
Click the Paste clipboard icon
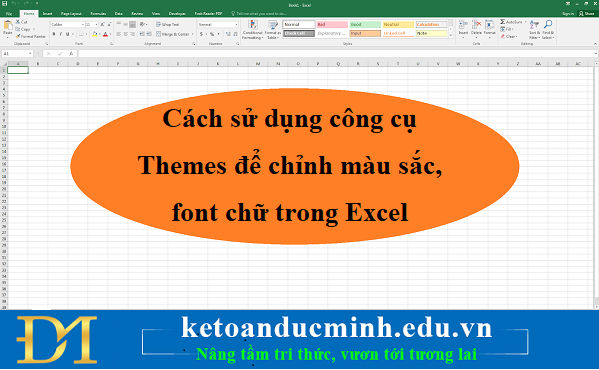(8, 26)
